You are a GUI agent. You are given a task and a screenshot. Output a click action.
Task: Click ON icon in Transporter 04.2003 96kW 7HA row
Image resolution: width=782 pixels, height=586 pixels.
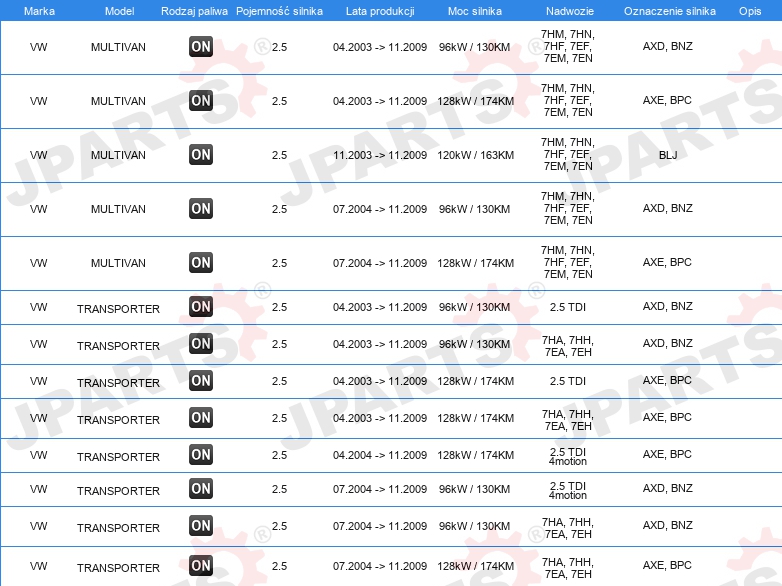click(201, 344)
